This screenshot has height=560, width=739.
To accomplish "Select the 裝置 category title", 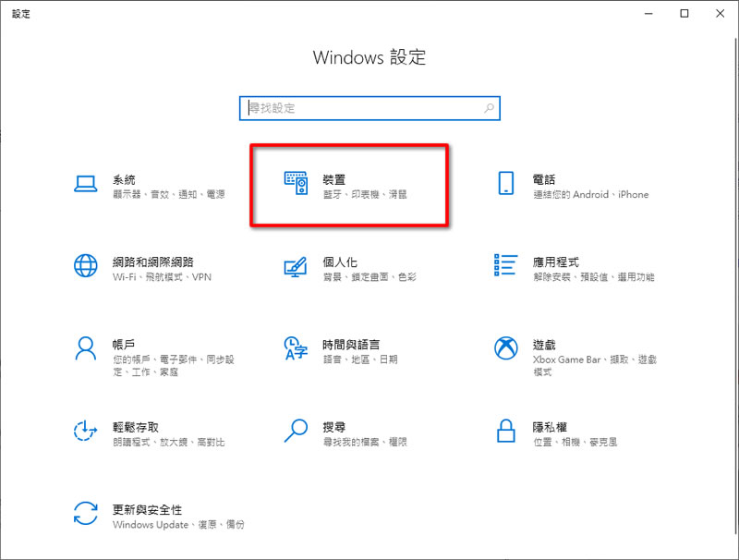I will pos(334,179).
